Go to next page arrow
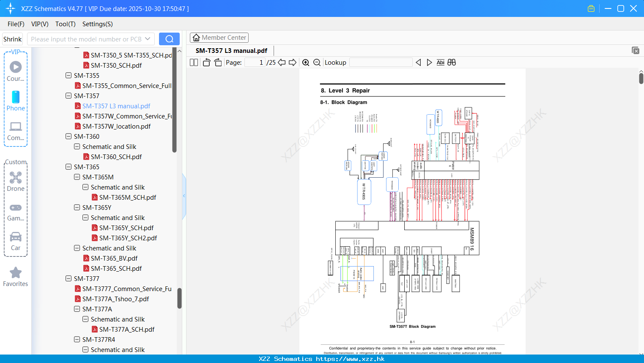644x363 pixels. [293, 63]
